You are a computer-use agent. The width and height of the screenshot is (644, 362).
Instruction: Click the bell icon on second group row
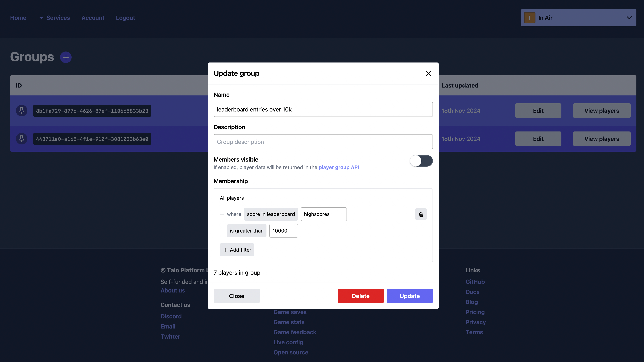[22, 139]
